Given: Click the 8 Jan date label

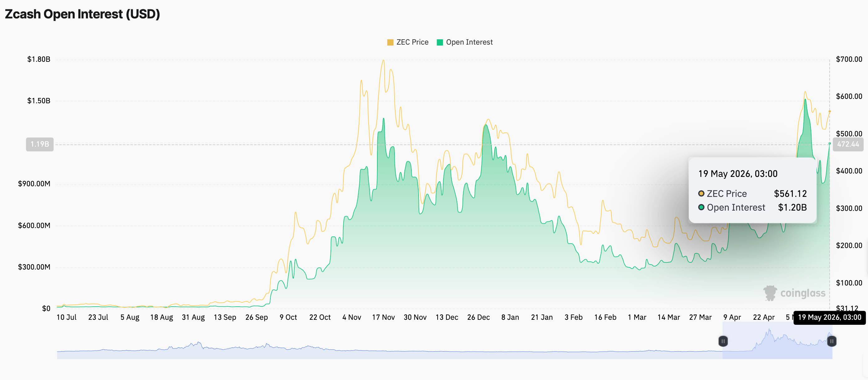Looking at the screenshot, I should click(x=510, y=317).
